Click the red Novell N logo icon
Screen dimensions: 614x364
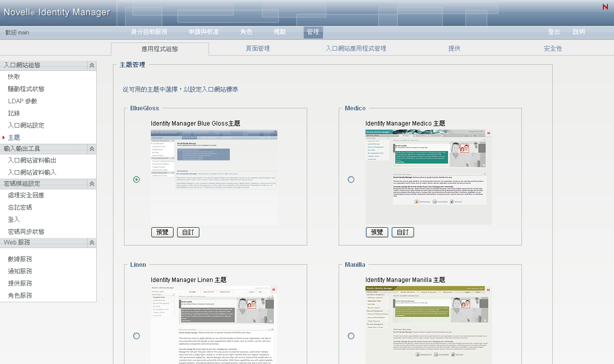[605, 7]
